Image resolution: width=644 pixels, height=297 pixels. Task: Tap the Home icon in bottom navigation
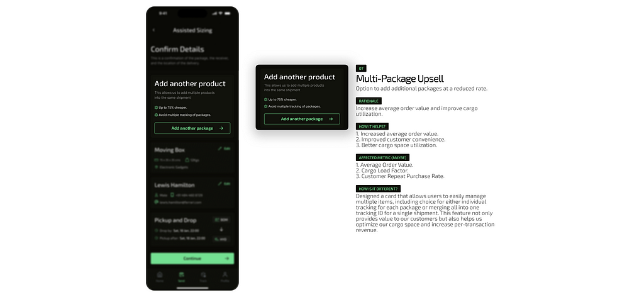click(x=160, y=276)
